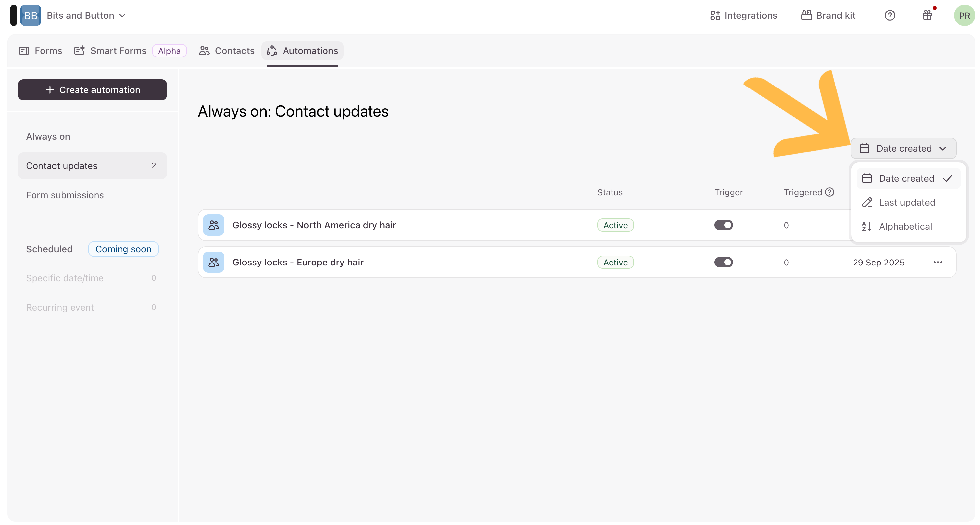Screen dimensions: 980x525
Task: Disable the Europe dry hair trigger
Action: click(723, 262)
